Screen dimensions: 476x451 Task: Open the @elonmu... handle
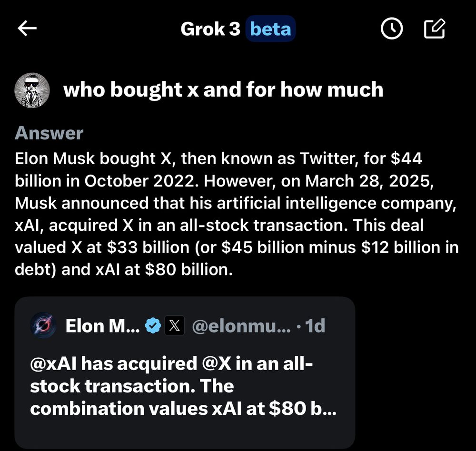coord(241,326)
